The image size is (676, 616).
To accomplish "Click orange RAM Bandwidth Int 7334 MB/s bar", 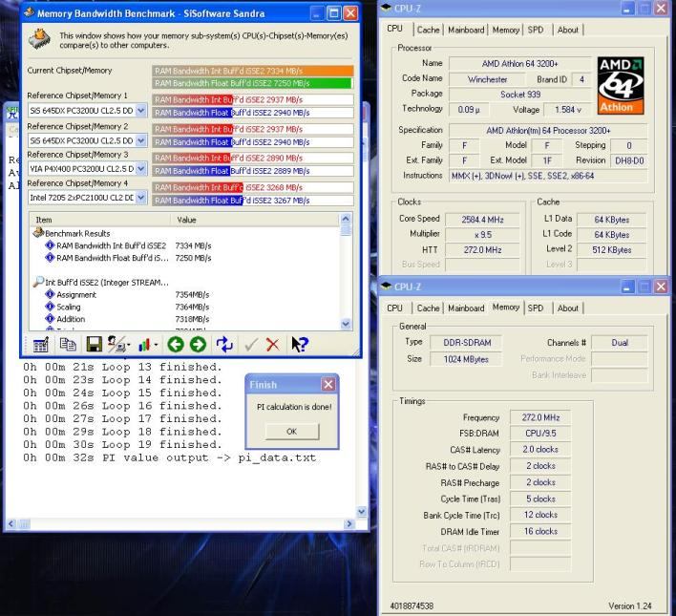I will pyautogui.click(x=253, y=71).
